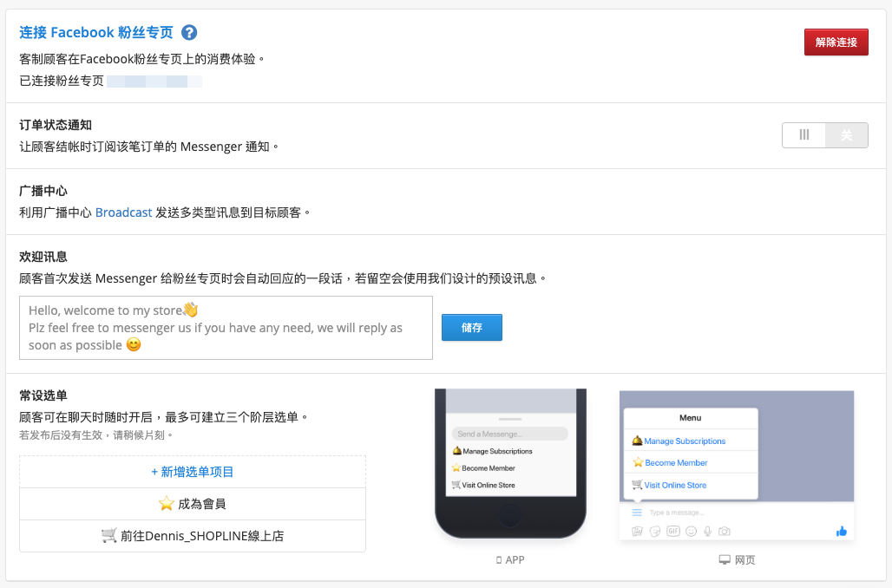The image size is (892, 588).
Task: Click the microphone icon in web preview
Action: 708,531
